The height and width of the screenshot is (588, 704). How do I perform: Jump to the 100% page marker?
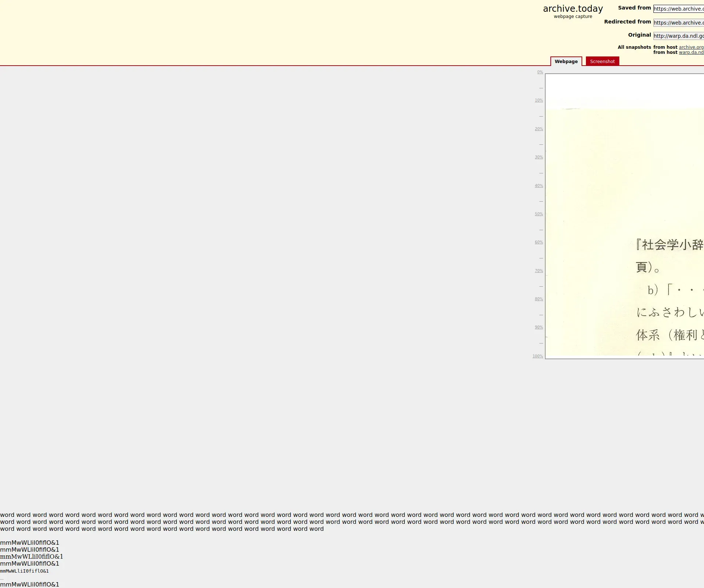[538, 356]
